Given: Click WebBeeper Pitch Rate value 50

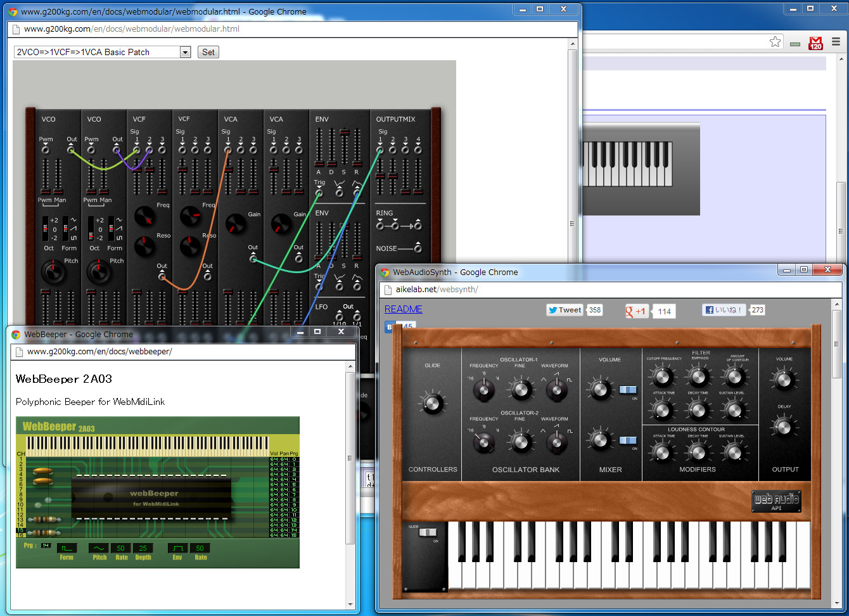Looking at the screenshot, I should coord(121,548).
